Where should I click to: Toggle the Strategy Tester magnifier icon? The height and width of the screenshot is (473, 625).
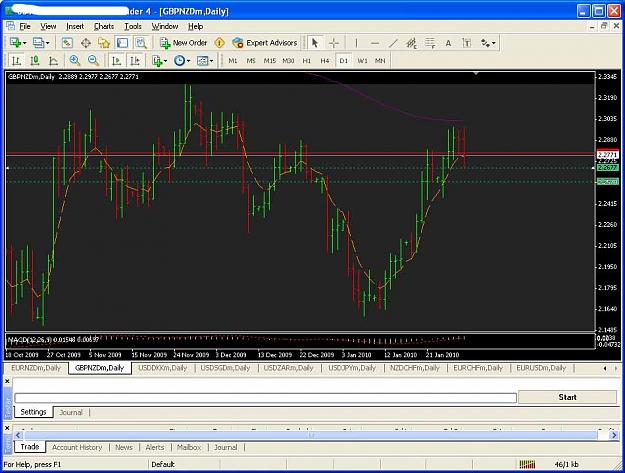(141, 43)
